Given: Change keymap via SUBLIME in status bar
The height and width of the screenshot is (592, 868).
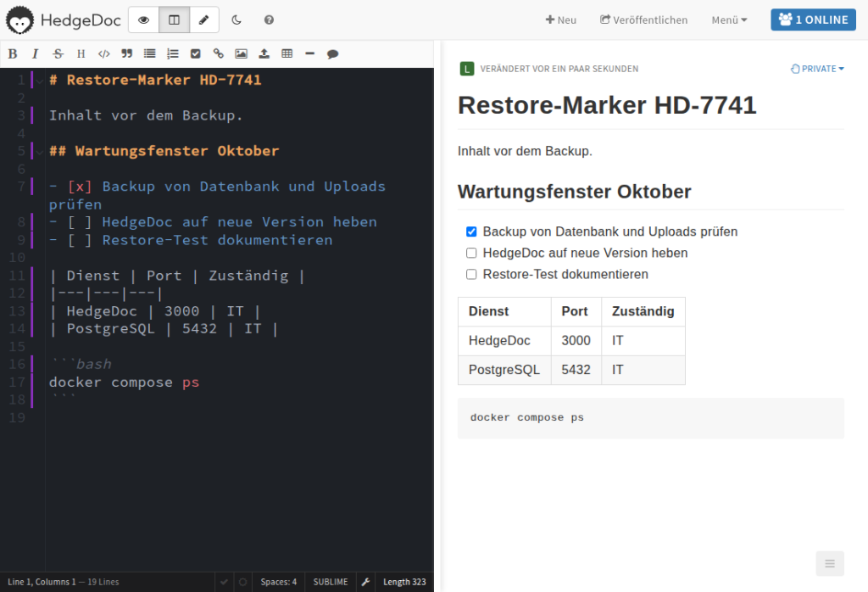Looking at the screenshot, I should 331,582.
